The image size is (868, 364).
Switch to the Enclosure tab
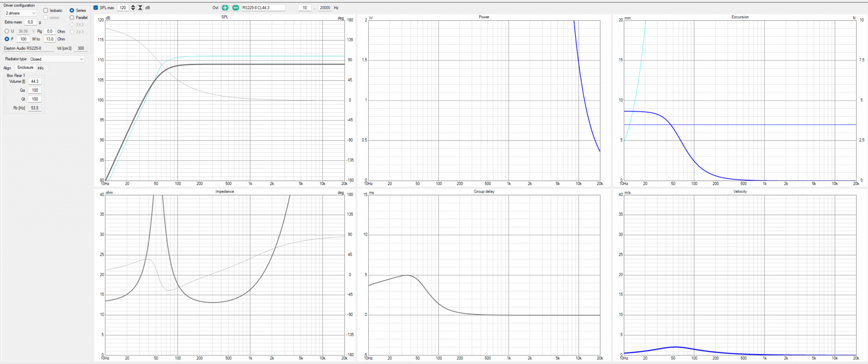click(25, 67)
